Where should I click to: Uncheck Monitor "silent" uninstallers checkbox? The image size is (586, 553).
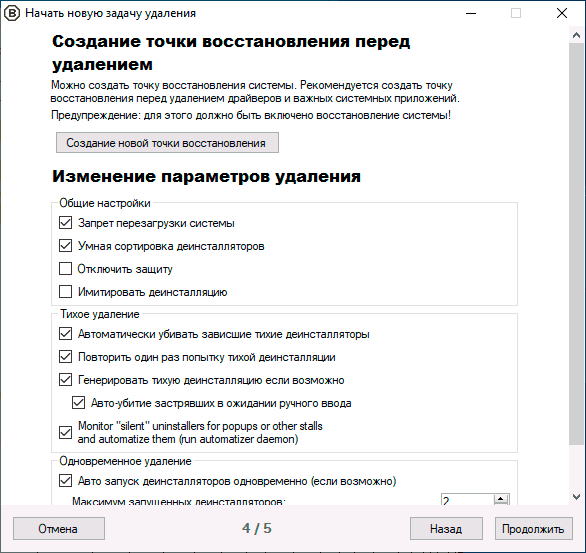click(65, 432)
